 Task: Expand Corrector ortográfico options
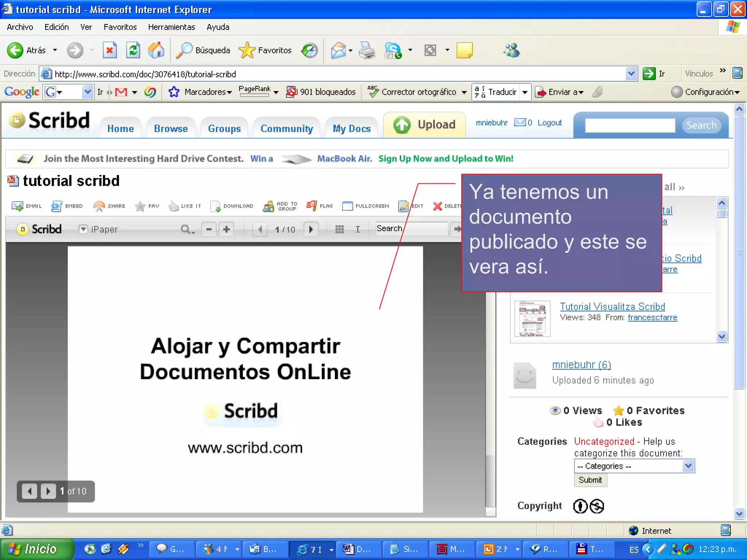(x=464, y=92)
